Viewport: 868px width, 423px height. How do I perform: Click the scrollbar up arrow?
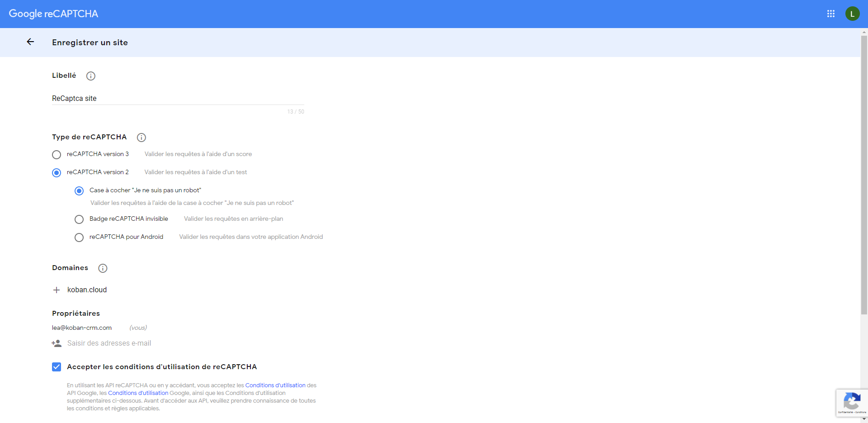[864, 32]
